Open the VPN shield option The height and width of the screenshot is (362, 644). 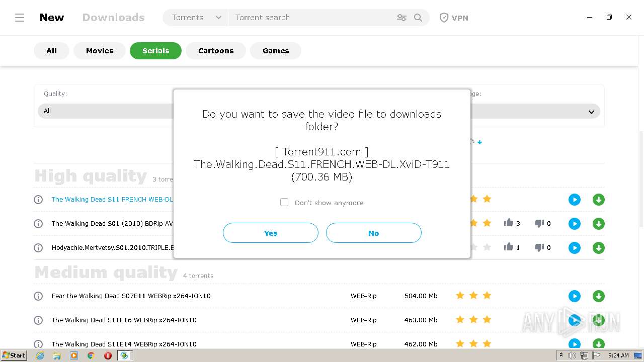[454, 18]
